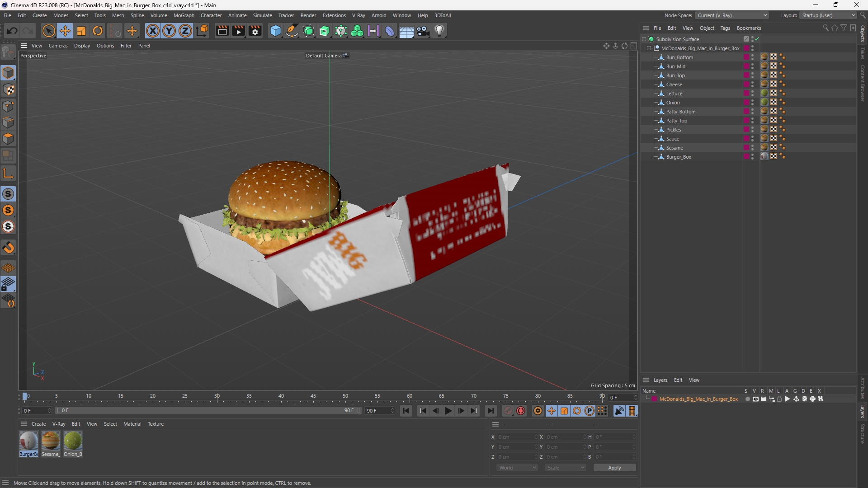Click Record Active Objects button
868x488 pixels.
[508, 411]
